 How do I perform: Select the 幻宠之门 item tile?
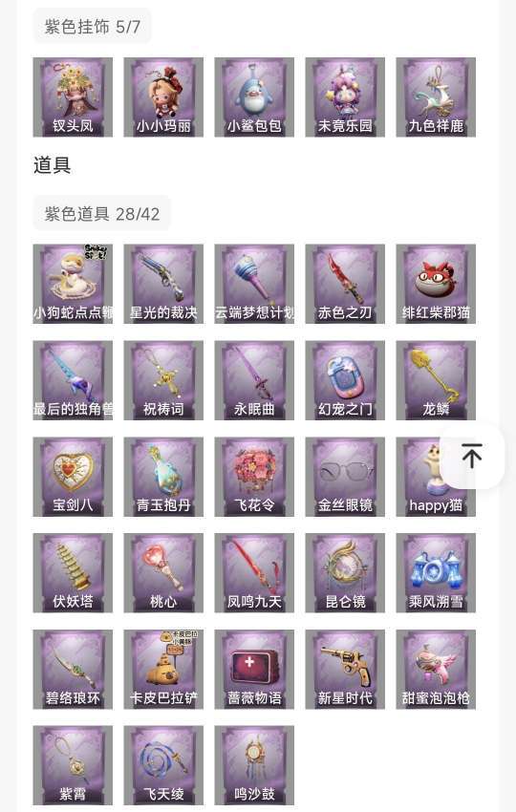[345, 380]
